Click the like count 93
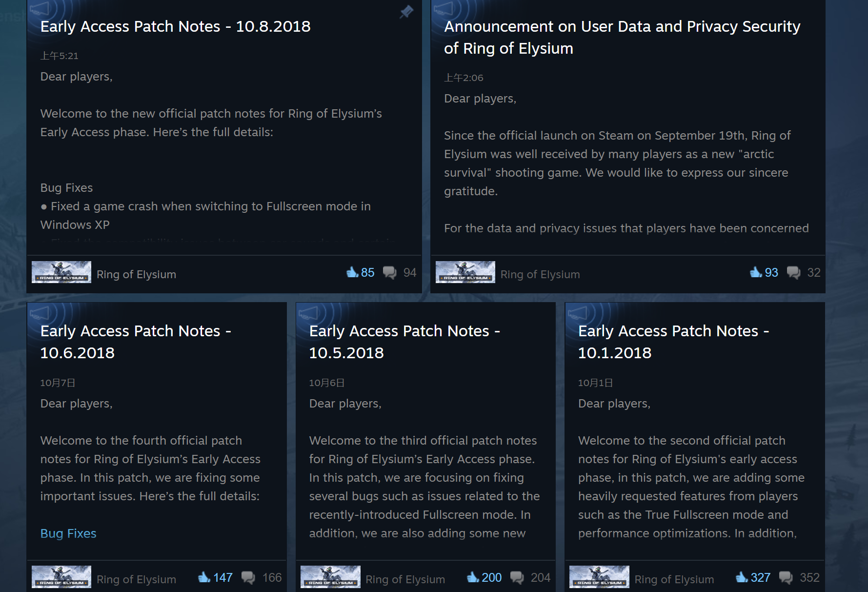This screenshot has width=868, height=592. pos(771,272)
